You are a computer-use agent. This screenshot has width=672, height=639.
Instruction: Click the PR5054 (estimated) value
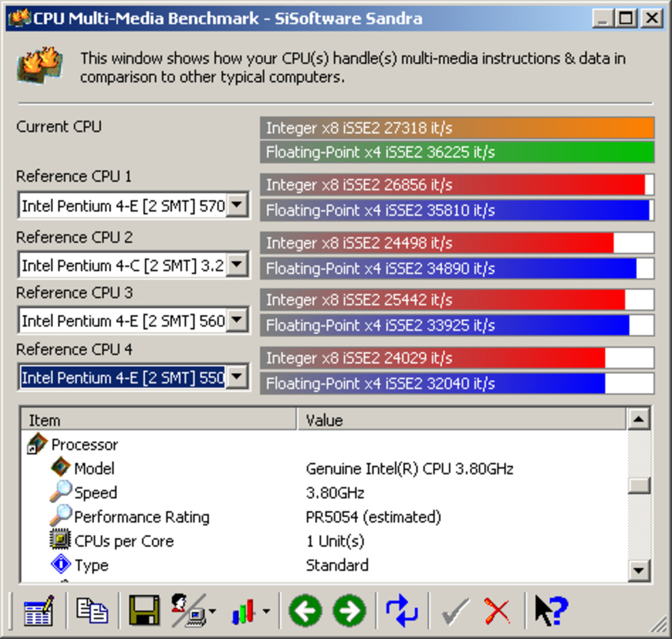pos(373,517)
